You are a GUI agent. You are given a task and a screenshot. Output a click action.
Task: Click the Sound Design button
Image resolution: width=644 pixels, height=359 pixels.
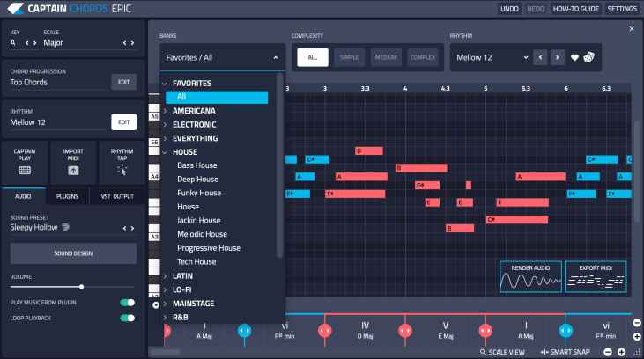point(73,254)
